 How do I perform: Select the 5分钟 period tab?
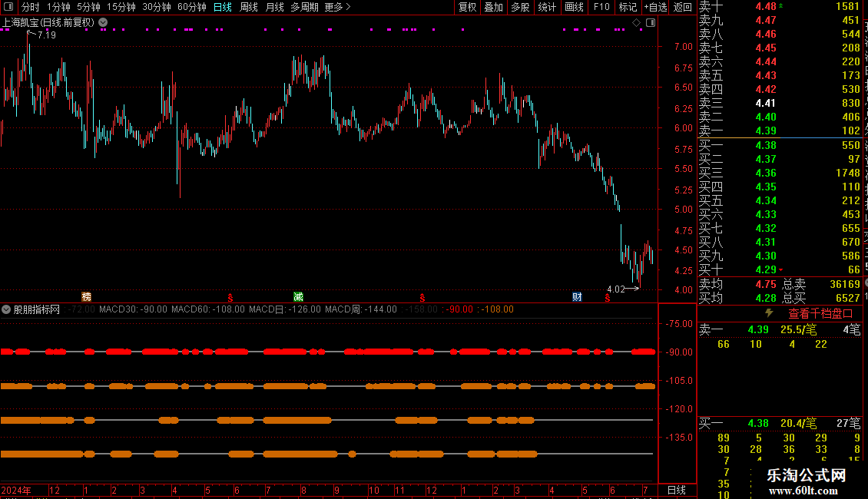click(88, 7)
